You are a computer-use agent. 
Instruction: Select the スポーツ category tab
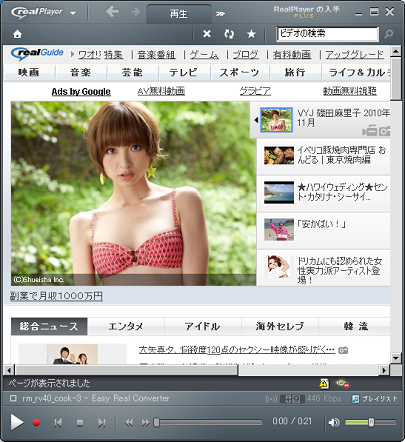[x=240, y=72]
